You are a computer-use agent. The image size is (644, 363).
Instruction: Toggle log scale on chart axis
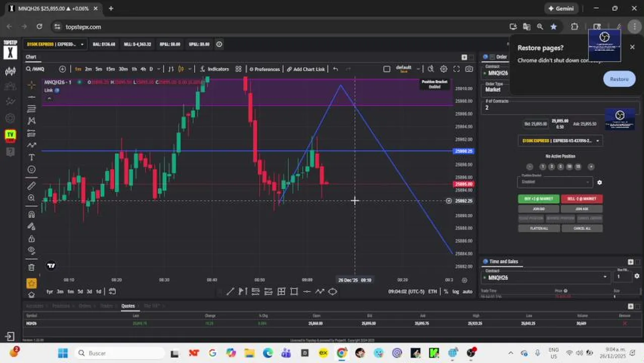[456, 291]
